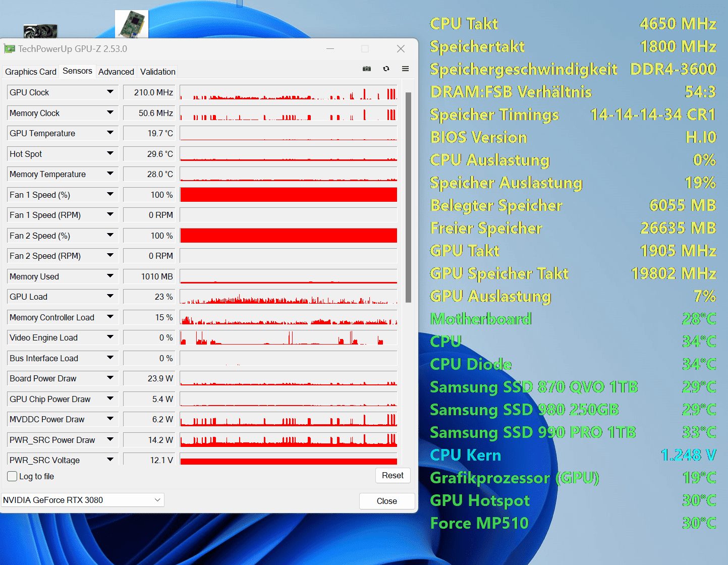Expand the Hot Spot sensor dropdown
The height and width of the screenshot is (565, 728).
[x=110, y=153]
